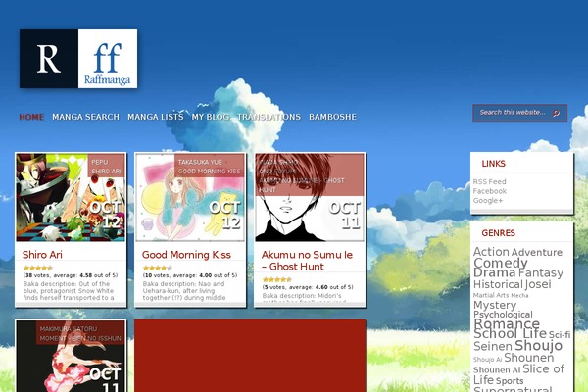Click the LINKS widget heading

[x=494, y=164]
